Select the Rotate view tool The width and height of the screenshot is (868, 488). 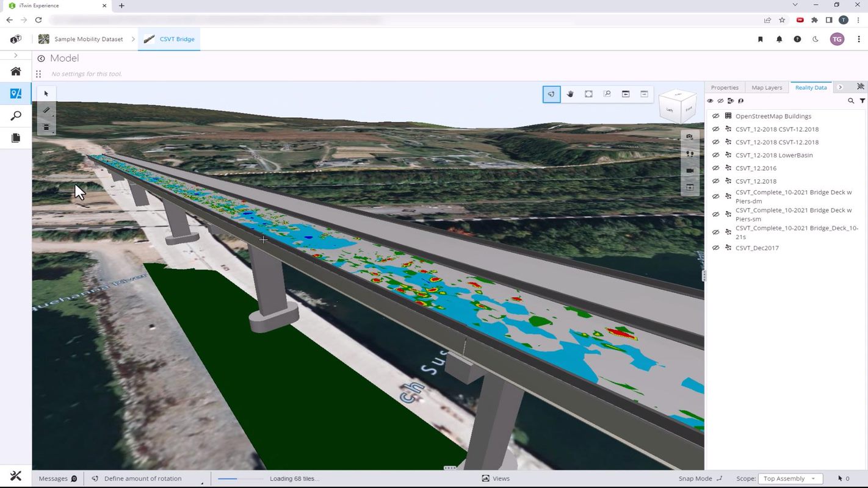tap(551, 94)
